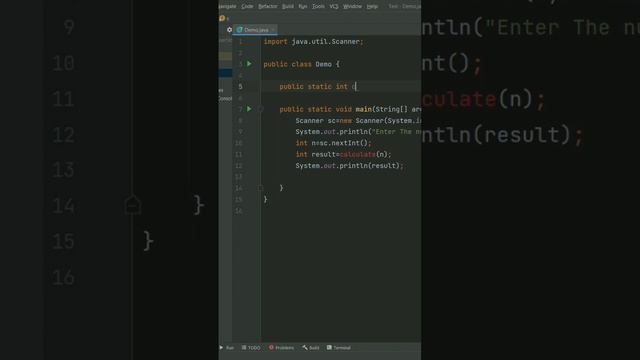This screenshot has width=640, height=360.
Task: Click the println "Enter The" statement
Action: pyautogui.click(x=358, y=132)
